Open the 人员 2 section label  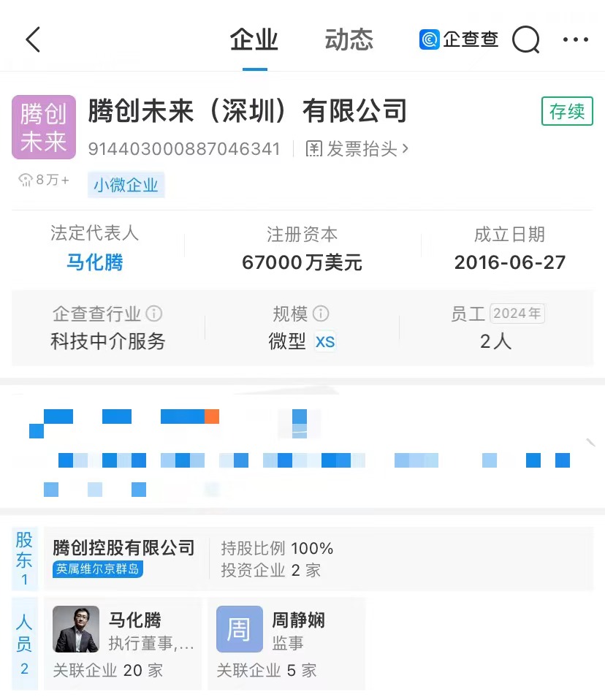coord(25,644)
